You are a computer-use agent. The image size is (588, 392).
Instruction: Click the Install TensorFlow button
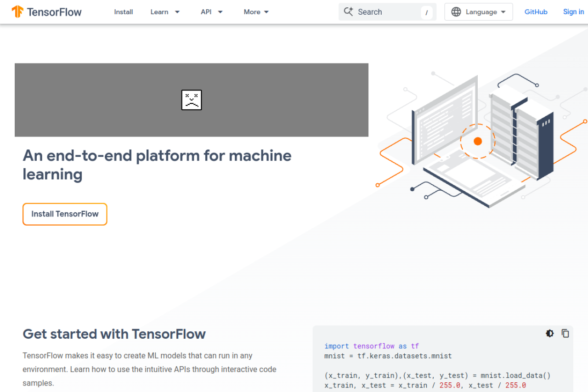(x=65, y=214)
